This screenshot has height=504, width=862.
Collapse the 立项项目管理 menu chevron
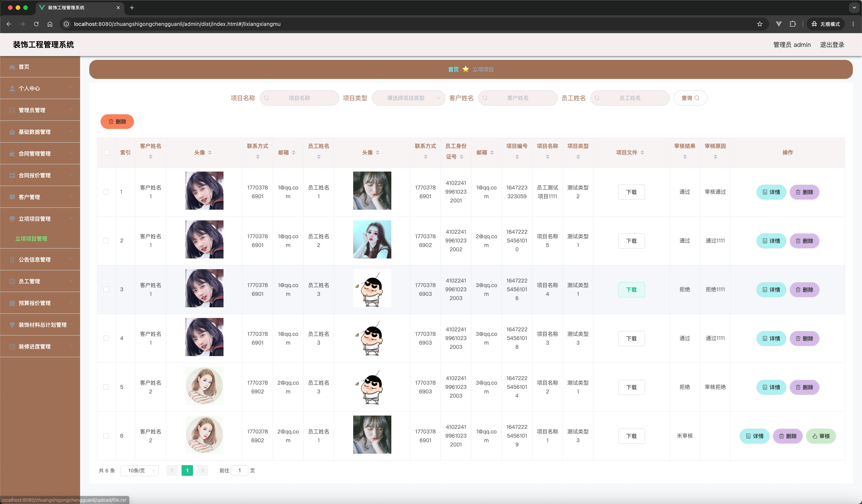(x=71, y=218)
